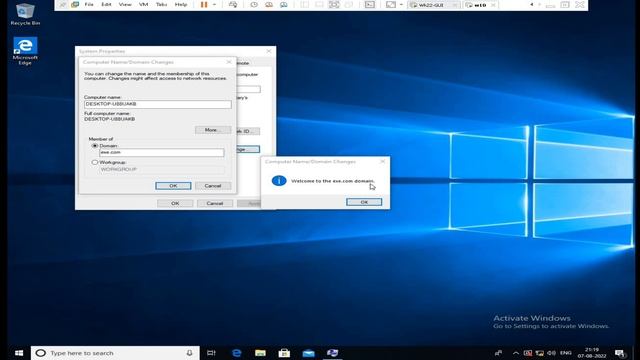Viewport: 640px width, 360px height.
Task: Show hidden tray icons chevron
Action: [516, 353]
